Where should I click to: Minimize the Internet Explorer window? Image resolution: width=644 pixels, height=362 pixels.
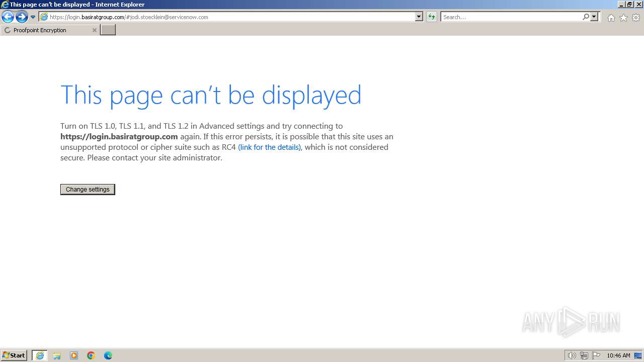click(622, 5)
